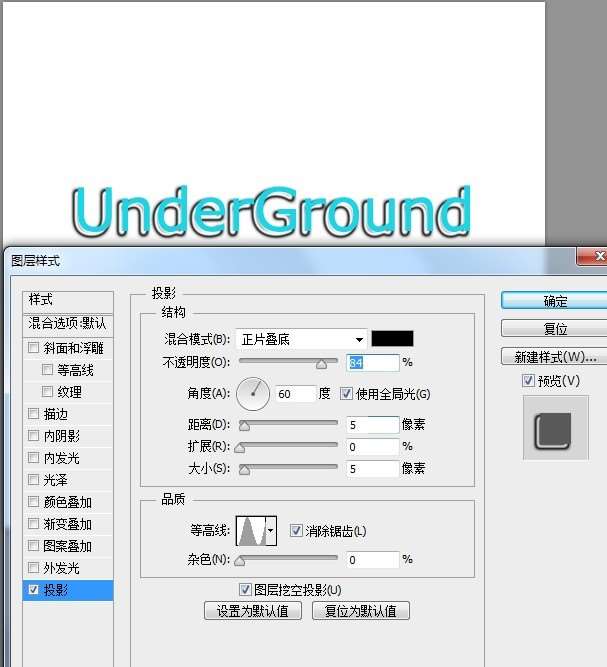Image resolution: width=607 pixels, height=667 pixels.
Task: Select the 投影 list entry label
Action: click(x=56, y=590)
